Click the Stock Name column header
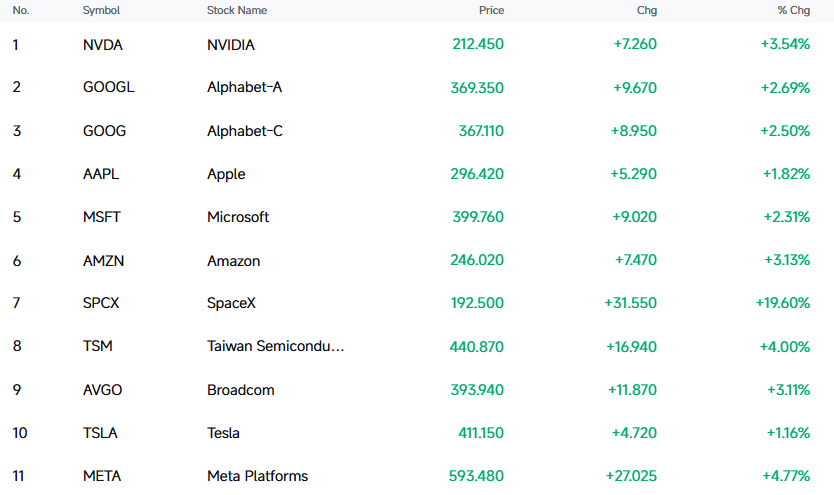This screenshot has height=495, width=834. pos(237,11)
